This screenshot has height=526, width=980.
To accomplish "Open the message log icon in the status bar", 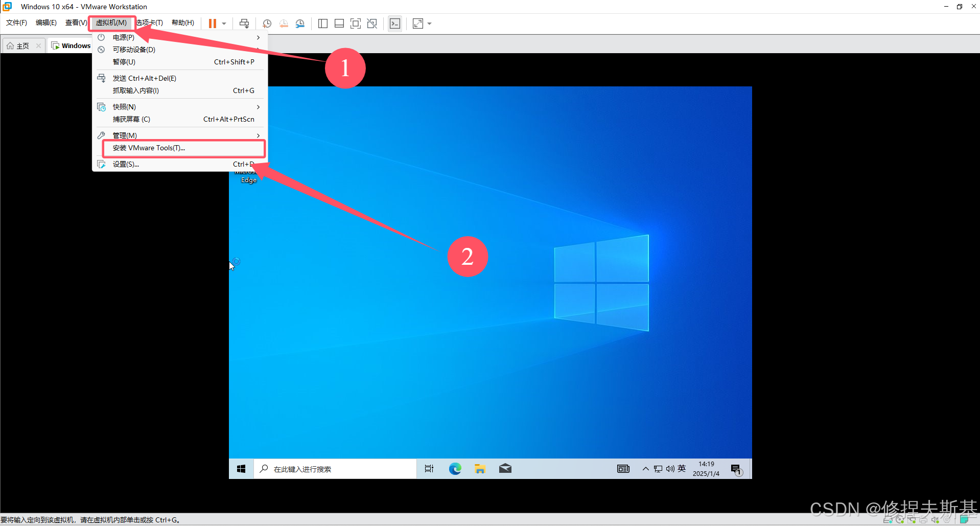I will [x=964, y=520].
